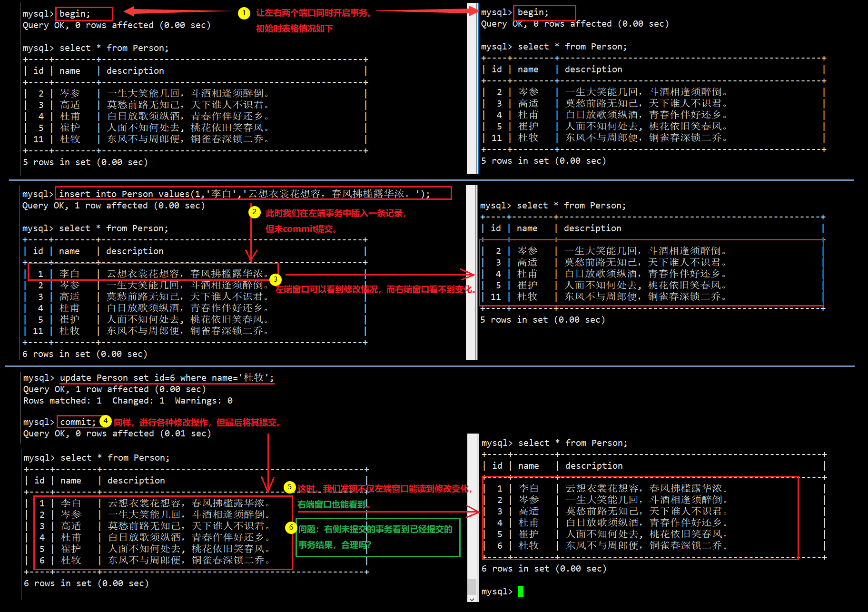Click "Query OK, 0 rows affected (0.01 sec)" line
This screenshot has width=868, height=612.
coord(117,434)
